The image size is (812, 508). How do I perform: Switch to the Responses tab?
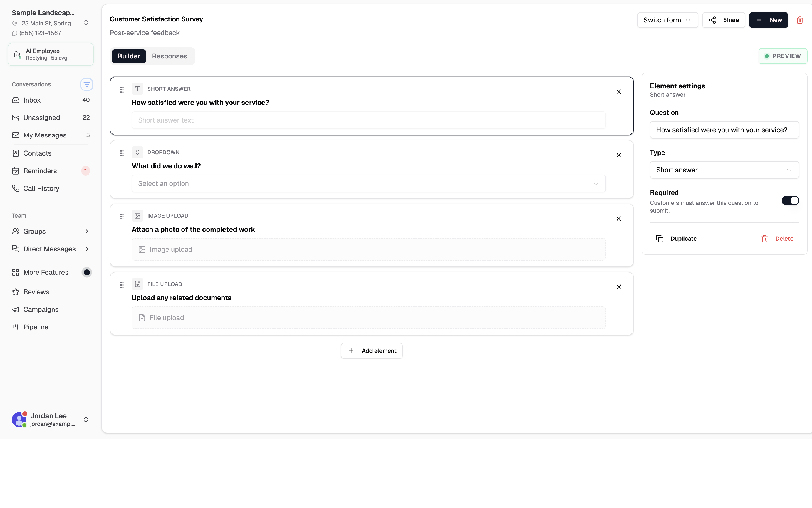coord(169,56)
